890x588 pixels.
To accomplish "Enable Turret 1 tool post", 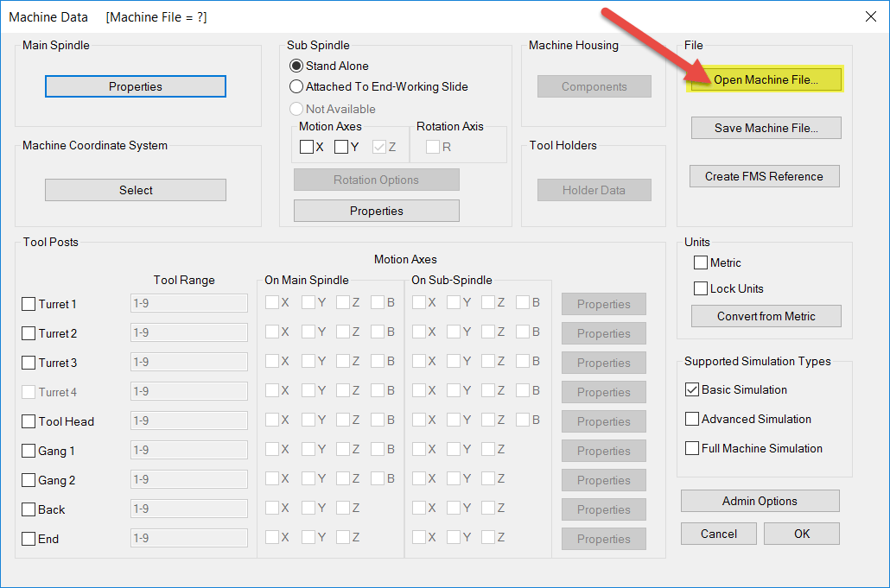I will pyautogui.click(x=29, y=304).
